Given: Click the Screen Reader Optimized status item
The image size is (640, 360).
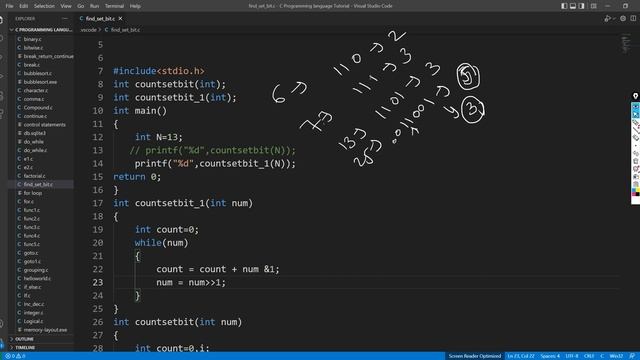Looking at the screenshot, I should [475, 356].
